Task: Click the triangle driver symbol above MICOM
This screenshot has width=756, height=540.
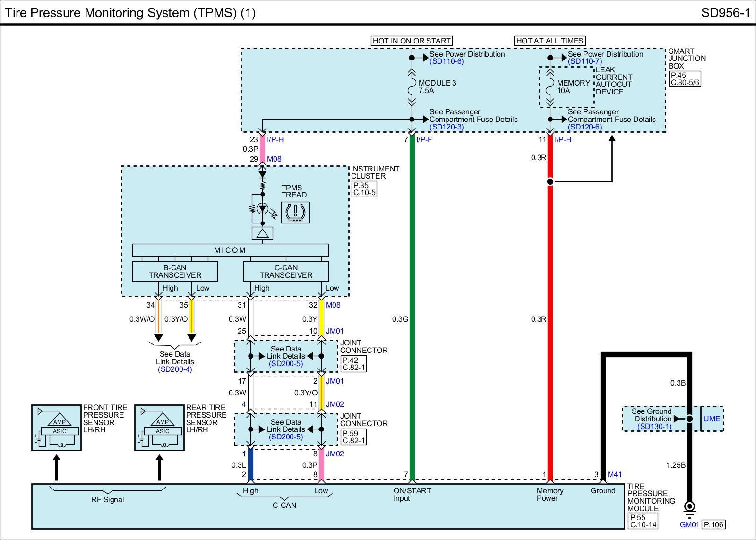Action: coord(262,233)
